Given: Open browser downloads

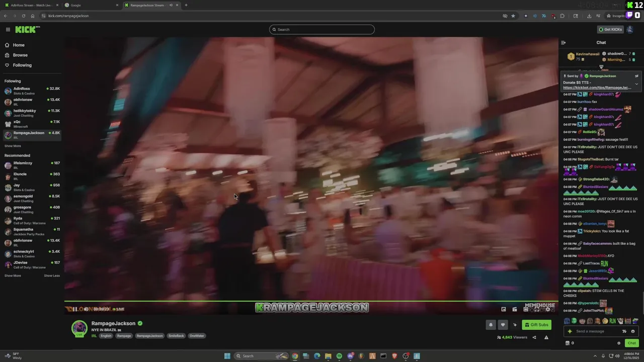Looking at the screenshot, I should click(x=589, y=16).
